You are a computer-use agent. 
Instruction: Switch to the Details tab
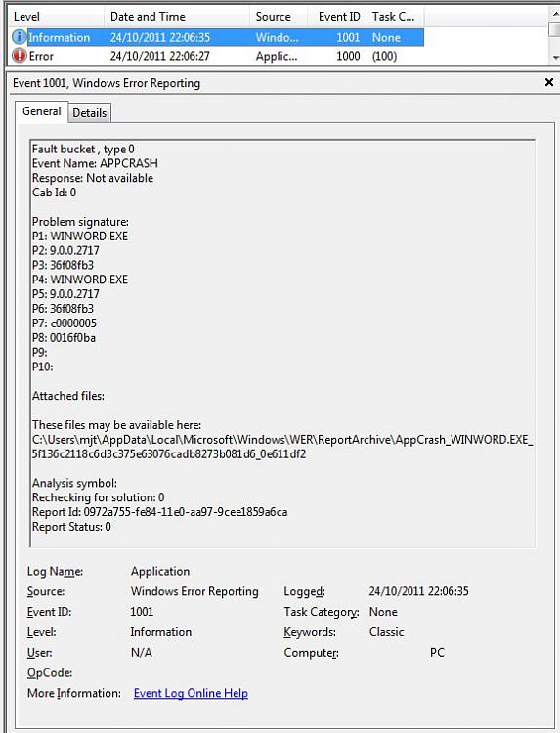[89, 113]
